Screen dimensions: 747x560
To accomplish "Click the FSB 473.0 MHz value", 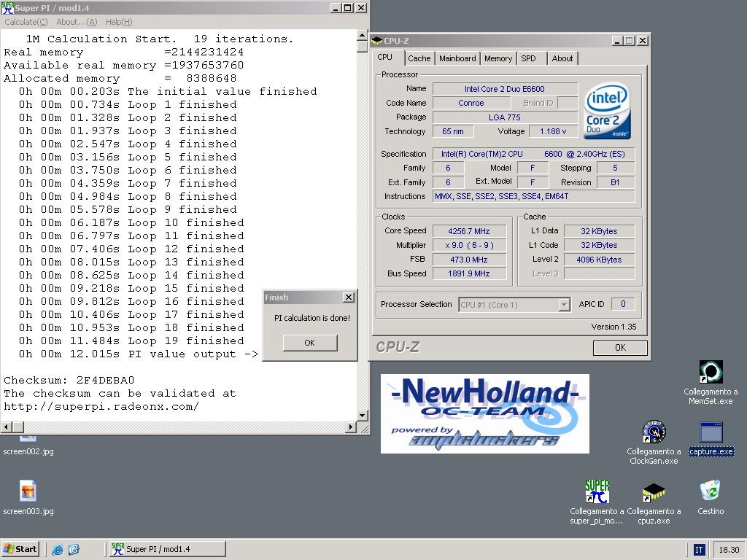I will click(469, 260).
